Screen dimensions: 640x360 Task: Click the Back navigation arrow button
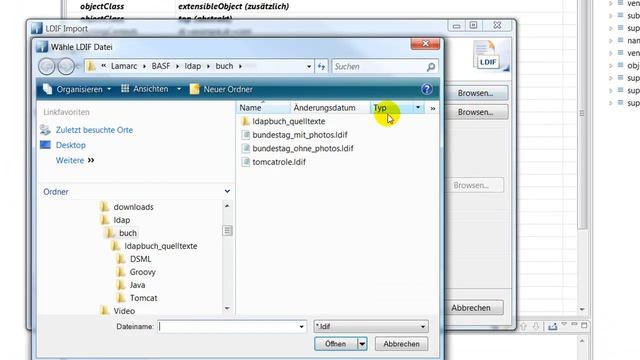pos(47,66)
